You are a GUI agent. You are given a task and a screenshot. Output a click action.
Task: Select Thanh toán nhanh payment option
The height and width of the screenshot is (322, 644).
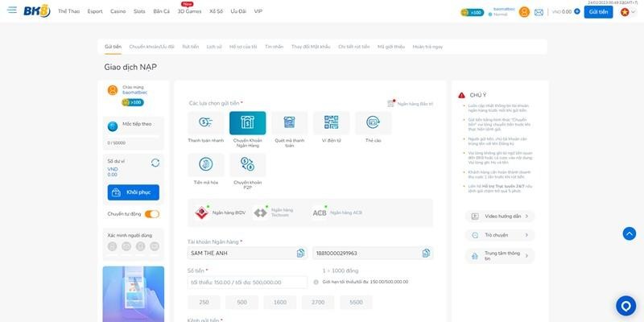(x=205, y=123)
